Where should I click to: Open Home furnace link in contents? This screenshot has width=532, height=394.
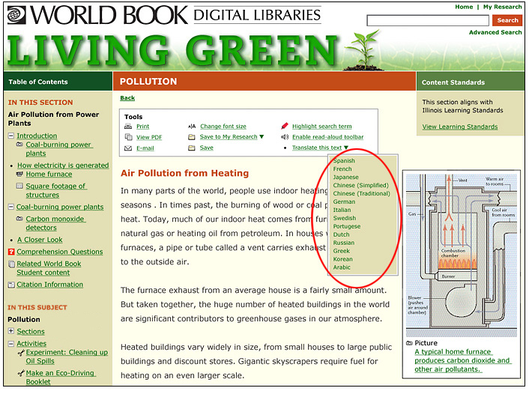(x=49, y=174)
